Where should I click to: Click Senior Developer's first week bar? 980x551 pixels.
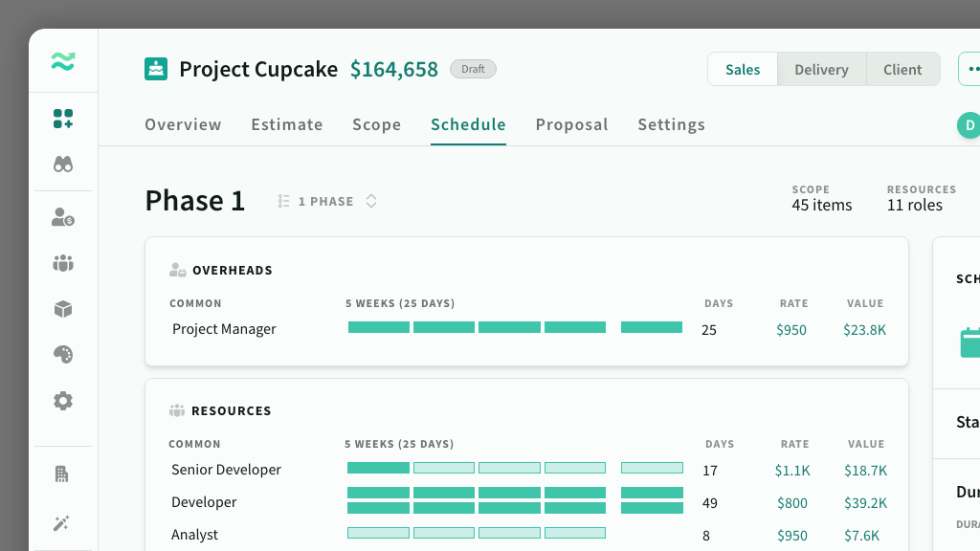pos(378,469)
